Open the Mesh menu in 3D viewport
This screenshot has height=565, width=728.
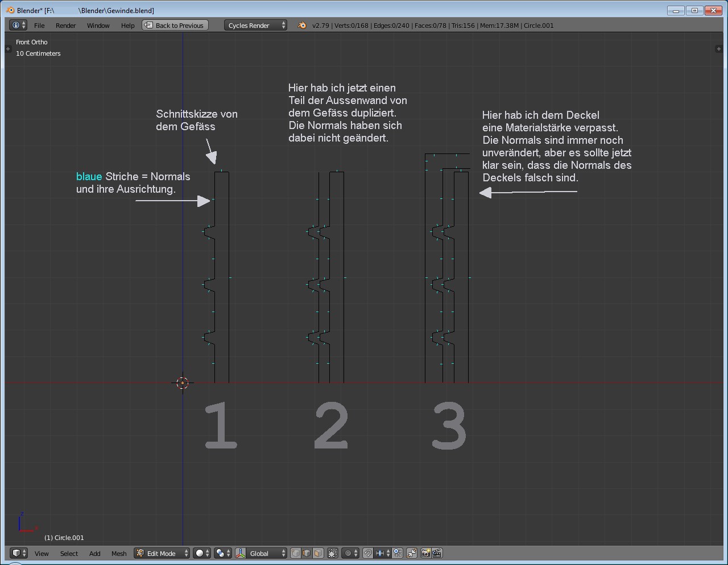pos(119,553)
